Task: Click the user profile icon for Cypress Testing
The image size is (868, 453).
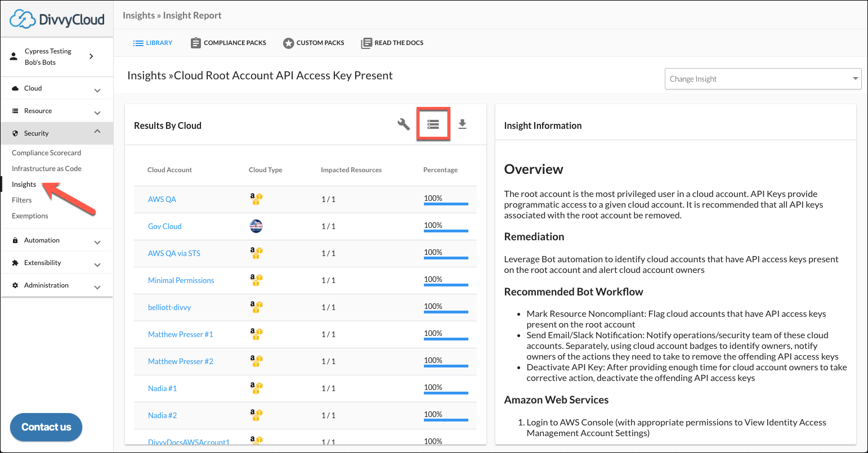Action: coord(14,57)
